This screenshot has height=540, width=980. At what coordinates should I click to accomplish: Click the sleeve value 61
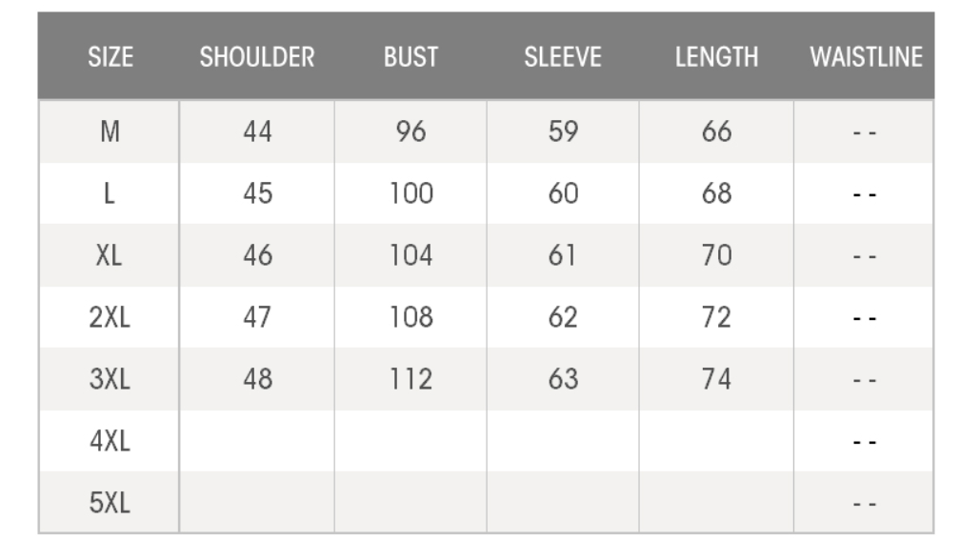pos(563,256)
